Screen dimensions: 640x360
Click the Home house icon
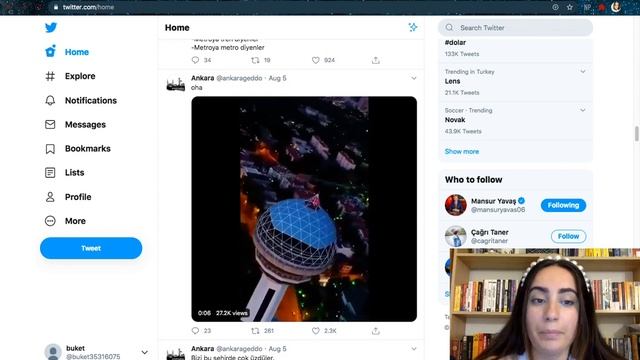click(x=50, y=51)
